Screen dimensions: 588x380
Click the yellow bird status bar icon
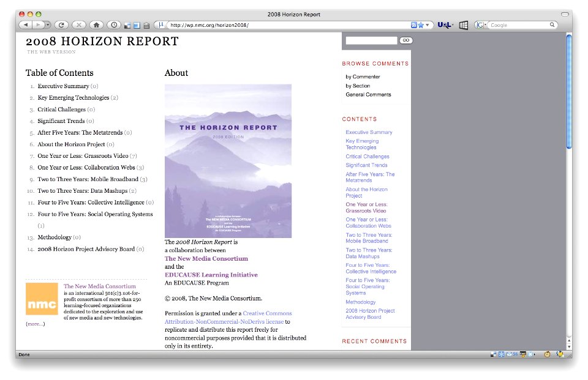pyautogui.click(x=560, y=354)
